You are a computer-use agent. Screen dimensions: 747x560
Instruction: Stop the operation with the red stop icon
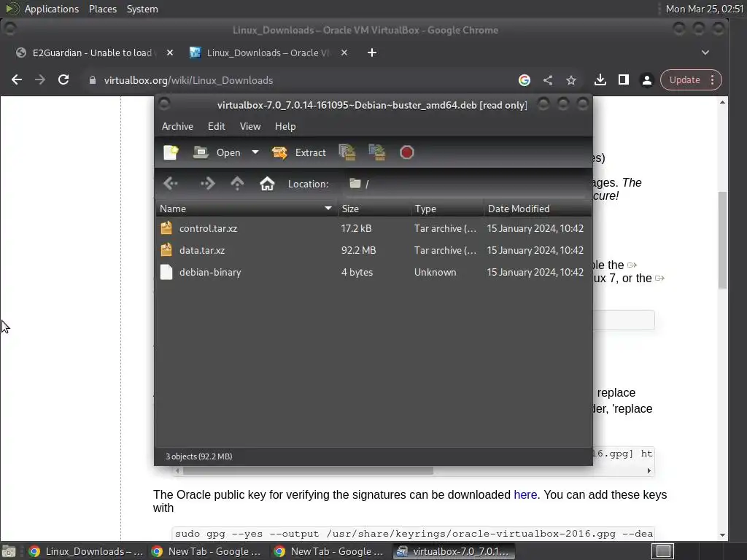[x=406, y=152]
